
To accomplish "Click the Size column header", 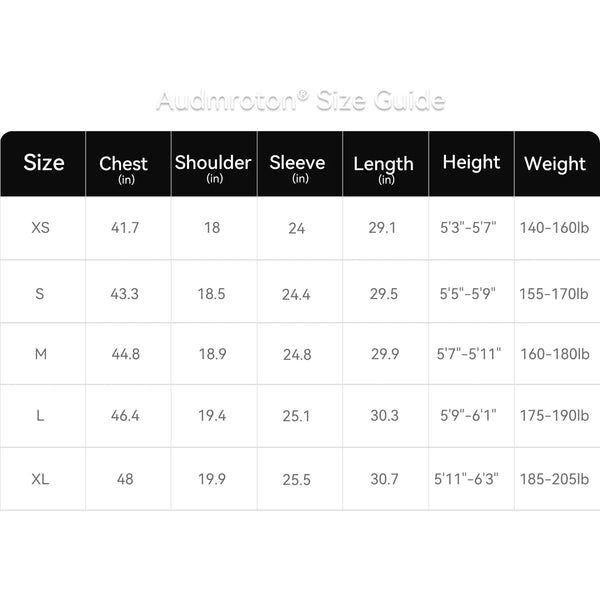I will tap(44, 163).
